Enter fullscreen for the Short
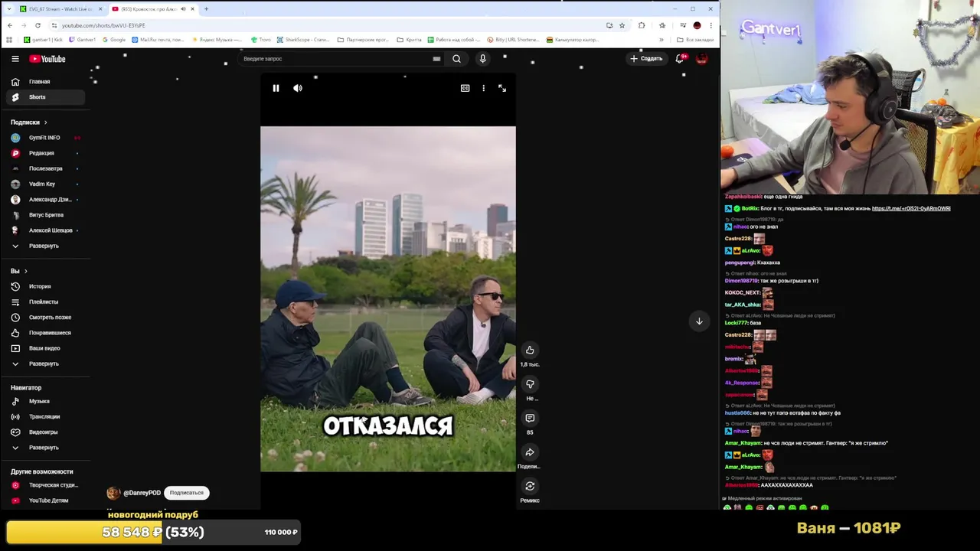Image resolution: width=980 pixels, height=551 pixels. click(502, 88)
